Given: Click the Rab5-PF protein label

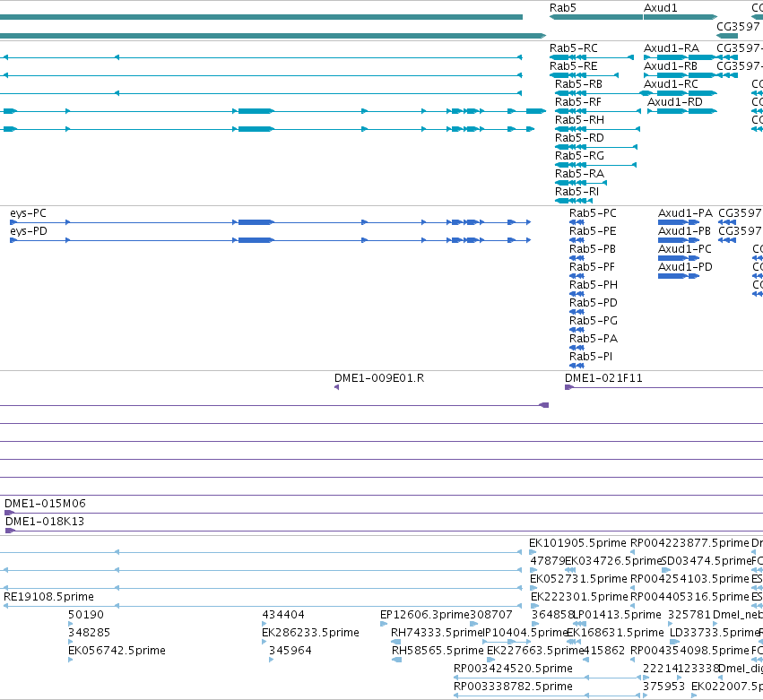Looking at the screenshot, I should [x=592, y=267].
